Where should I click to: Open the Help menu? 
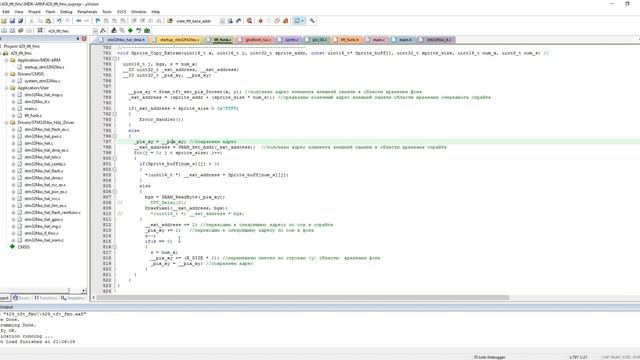click(156, 12)
